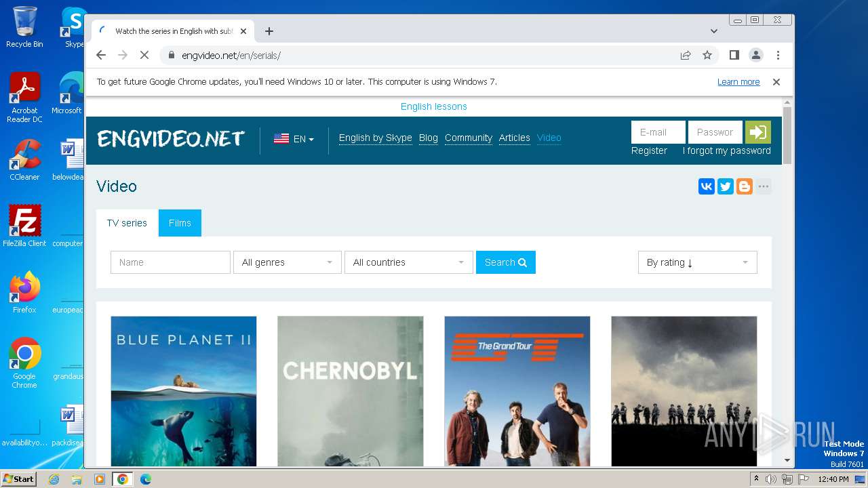Open the By rating sort dropdown

(697, 262)
